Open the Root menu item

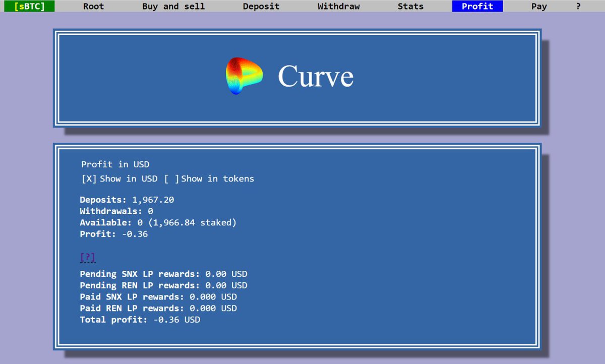point(93,7)
